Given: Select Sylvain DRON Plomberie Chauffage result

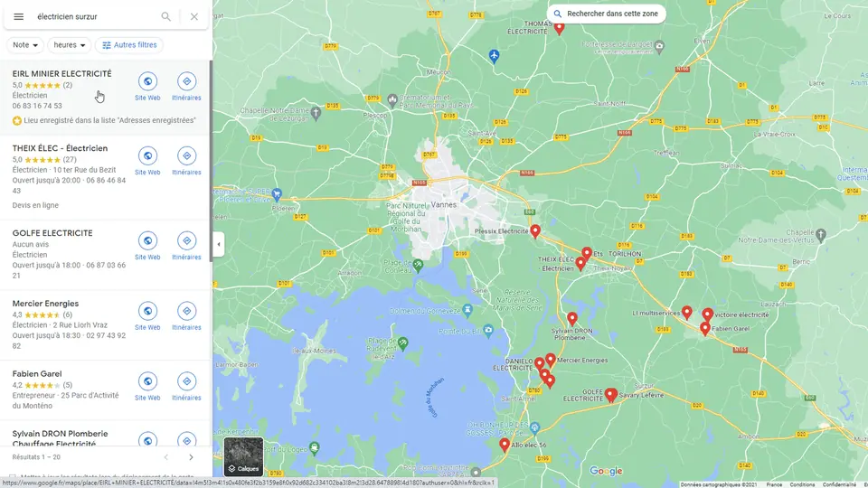Looking at the screenshot, I should click(60, 438).
